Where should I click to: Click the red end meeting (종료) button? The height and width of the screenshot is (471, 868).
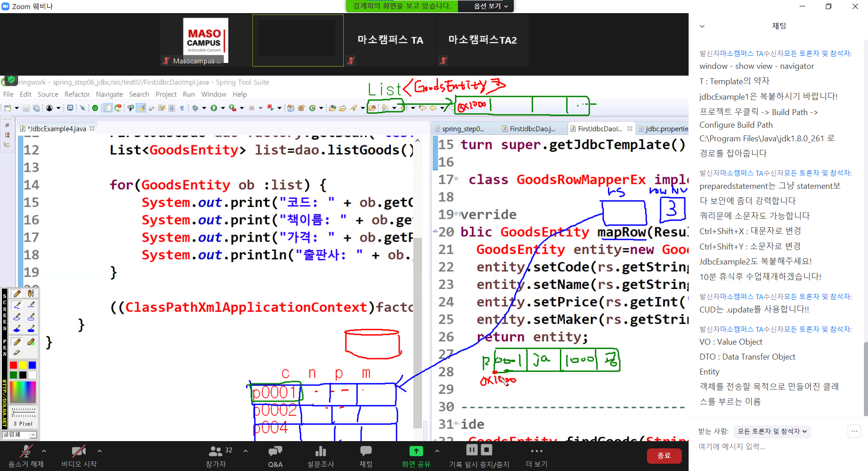point(664,456)
